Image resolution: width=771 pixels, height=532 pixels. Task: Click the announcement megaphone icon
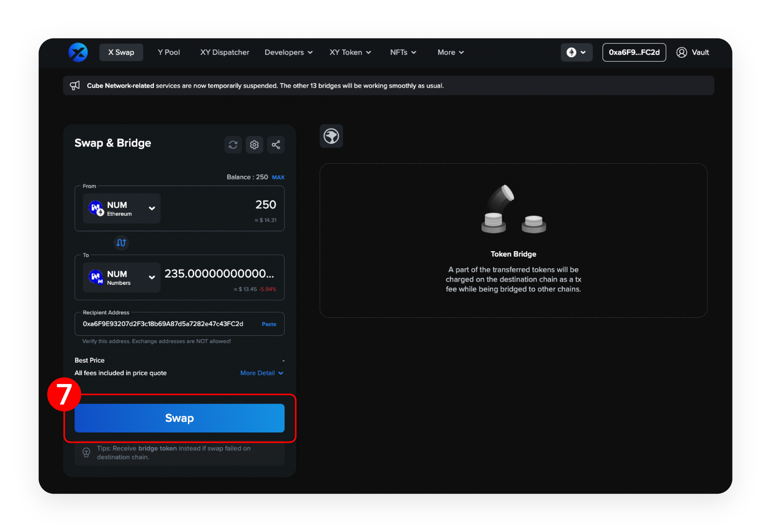click(75, 85)
